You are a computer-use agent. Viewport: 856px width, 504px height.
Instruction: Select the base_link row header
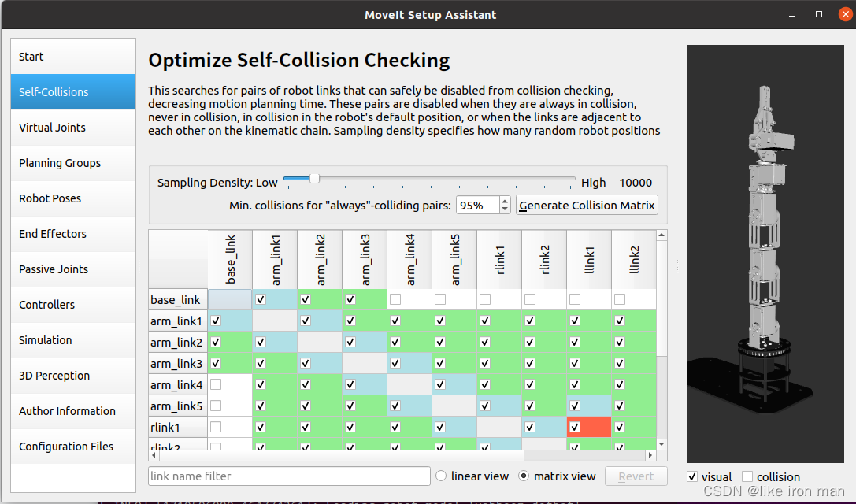[x=178, y=300]
